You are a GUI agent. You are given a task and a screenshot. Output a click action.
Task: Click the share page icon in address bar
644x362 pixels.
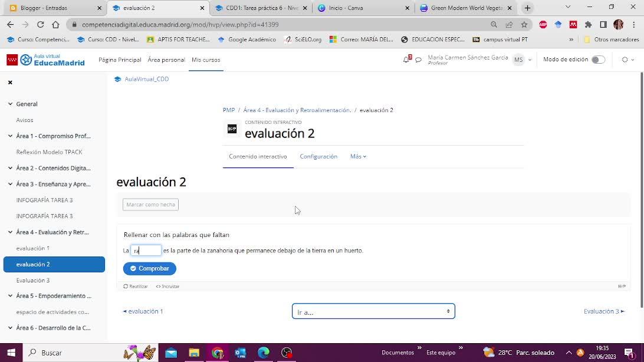point(510,25)
